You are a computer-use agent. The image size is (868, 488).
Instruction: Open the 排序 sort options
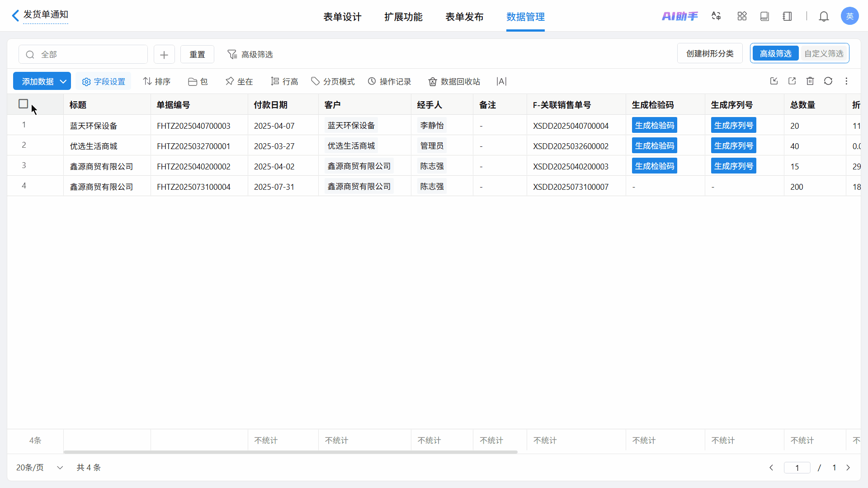(157, 81)
